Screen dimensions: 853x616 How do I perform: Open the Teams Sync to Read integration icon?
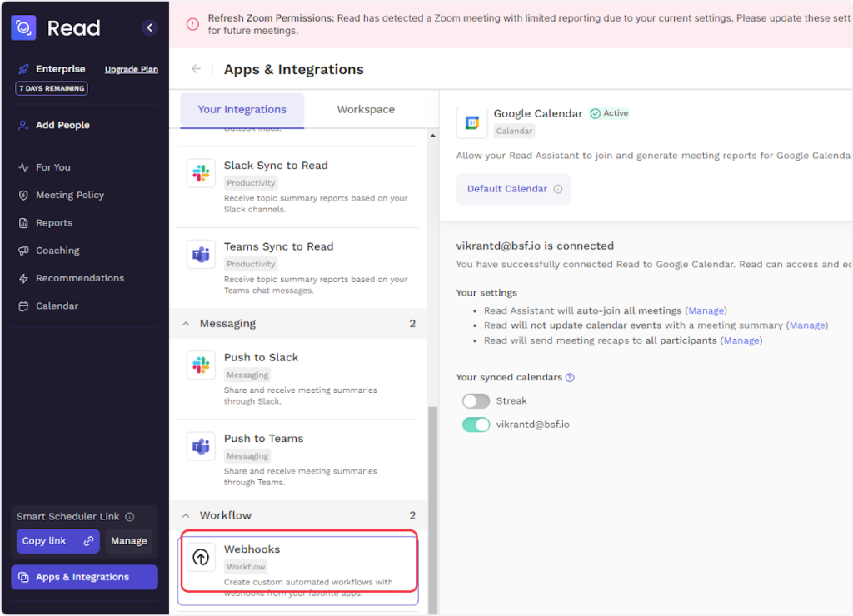(201, 254)
